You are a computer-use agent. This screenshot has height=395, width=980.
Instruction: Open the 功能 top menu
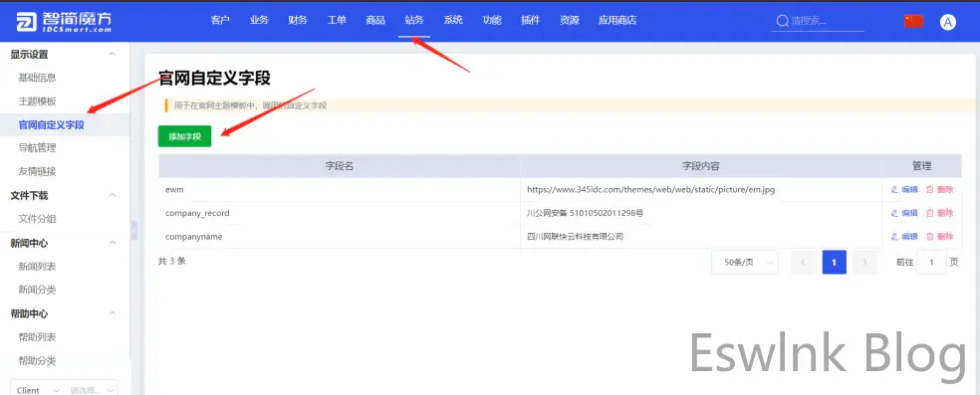click(x=492, y=20)
